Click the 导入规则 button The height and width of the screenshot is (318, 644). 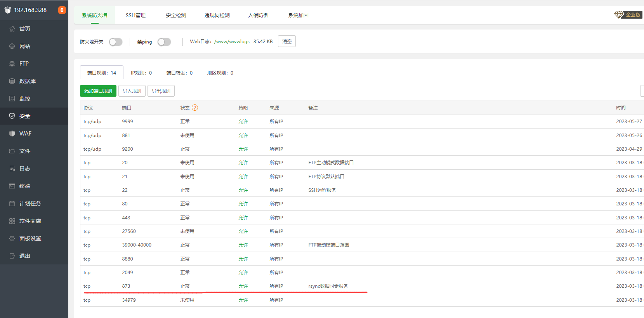point(132,91)
